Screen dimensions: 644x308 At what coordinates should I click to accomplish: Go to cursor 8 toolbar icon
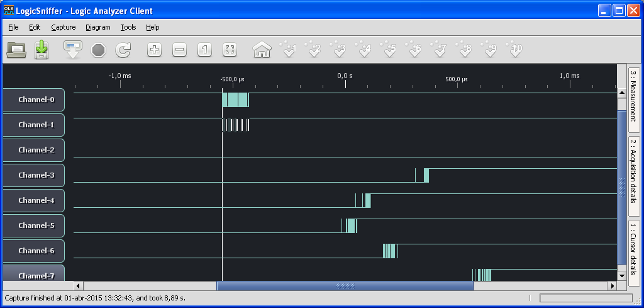464,49
